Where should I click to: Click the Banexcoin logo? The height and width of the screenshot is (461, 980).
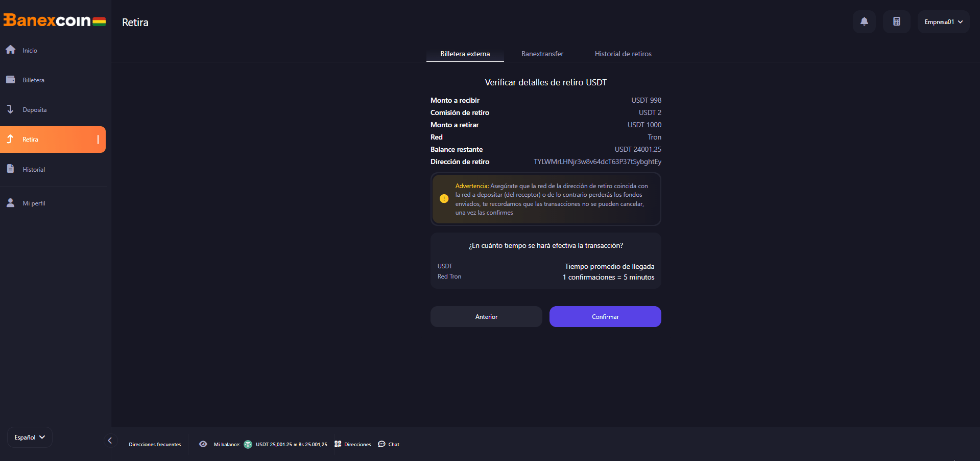click(x=55, y=20)
